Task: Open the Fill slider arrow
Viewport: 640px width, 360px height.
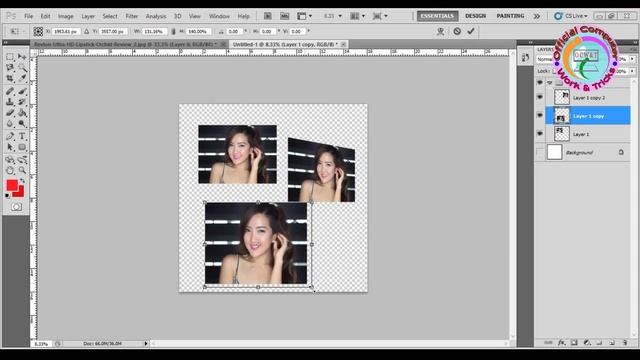Action: point(632,71)
